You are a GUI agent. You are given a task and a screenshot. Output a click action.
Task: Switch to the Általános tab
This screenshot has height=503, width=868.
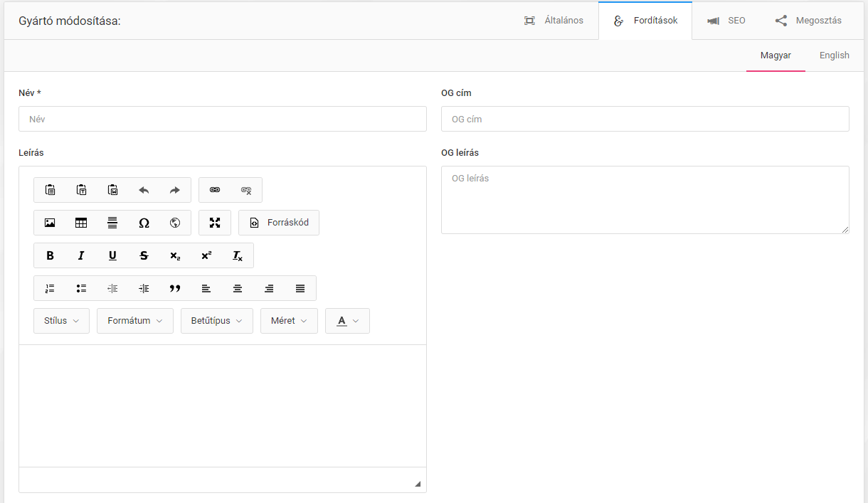[554, 21]
